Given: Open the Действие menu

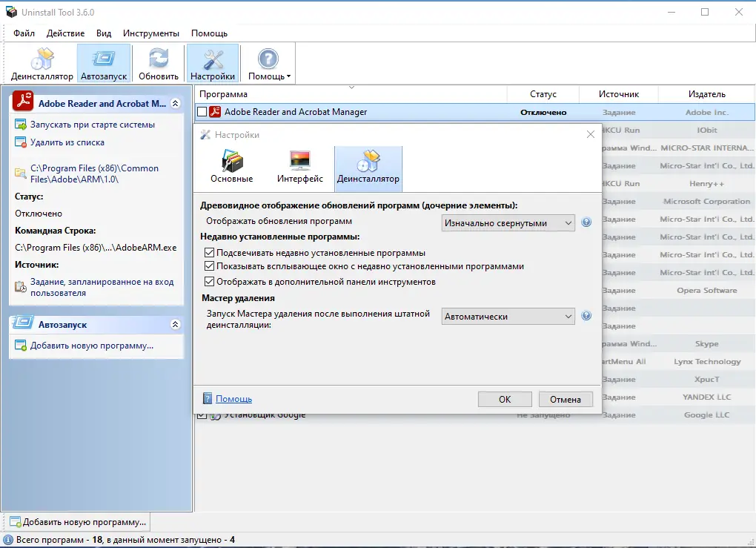Looking at the screenshot, I should pos(65,33).
